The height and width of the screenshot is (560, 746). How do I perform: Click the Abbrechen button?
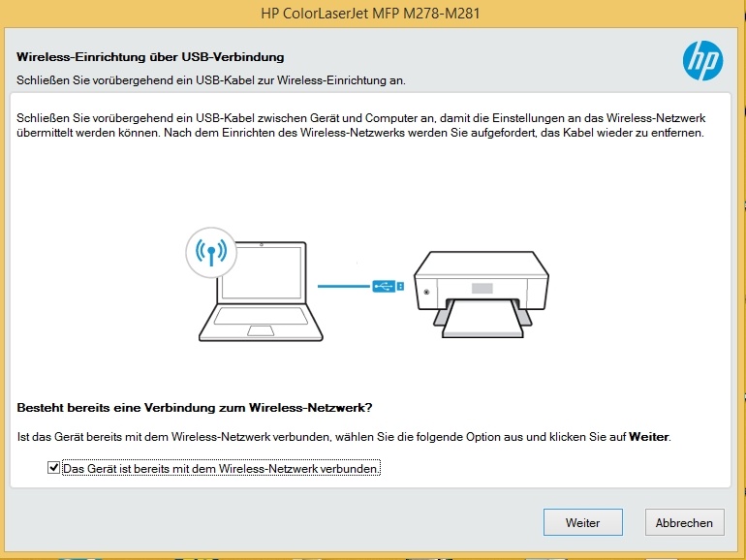pyautogui.click(x=684, y=522)
